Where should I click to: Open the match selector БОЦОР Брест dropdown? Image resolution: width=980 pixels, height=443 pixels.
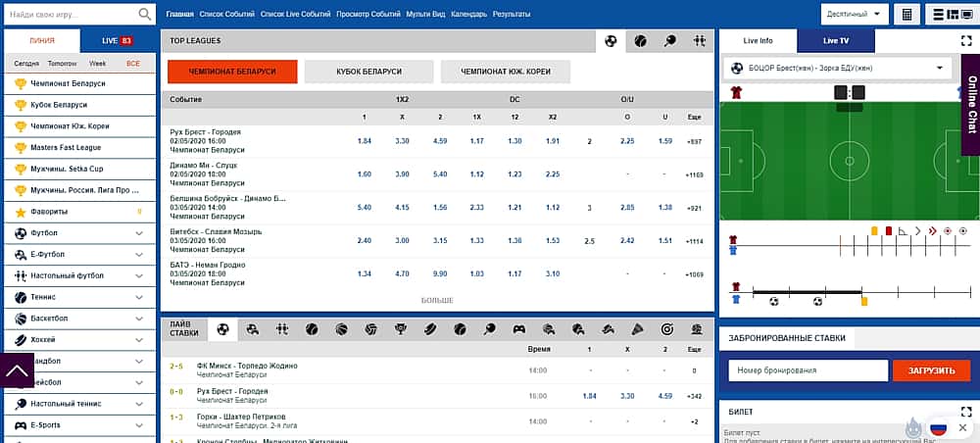click(839, 68)
